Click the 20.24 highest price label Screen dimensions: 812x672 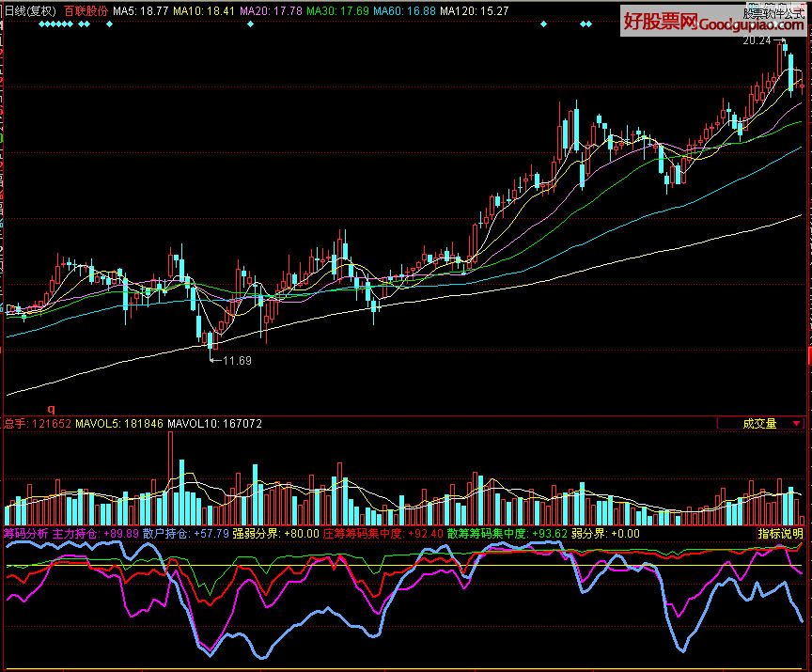point(757,41)
